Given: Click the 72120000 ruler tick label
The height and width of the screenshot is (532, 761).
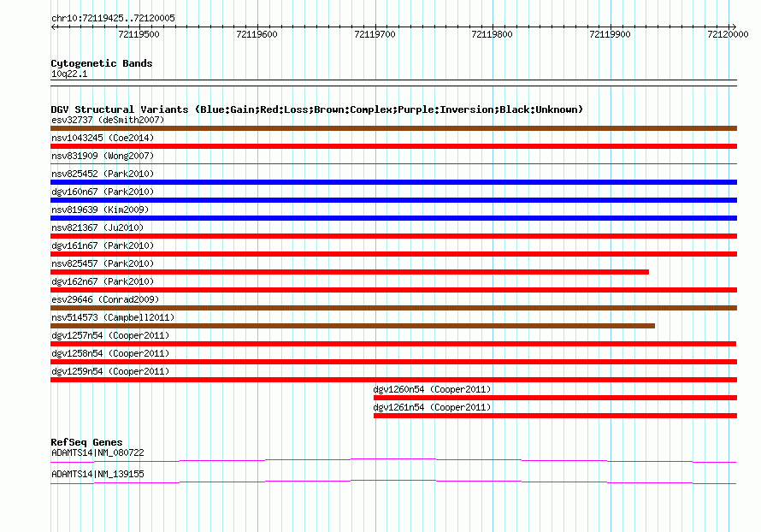Looking at the screenshot, I should click(x=728, y=34).
